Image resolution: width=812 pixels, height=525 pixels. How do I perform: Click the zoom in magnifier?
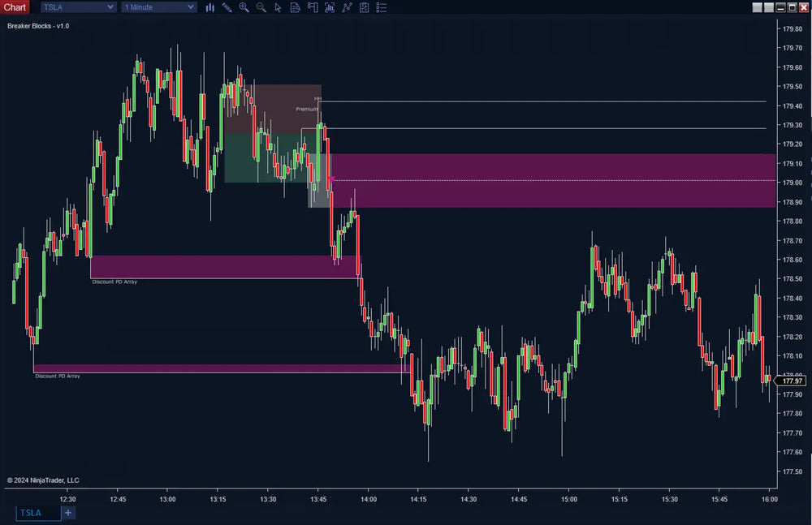tap(244, 7)
